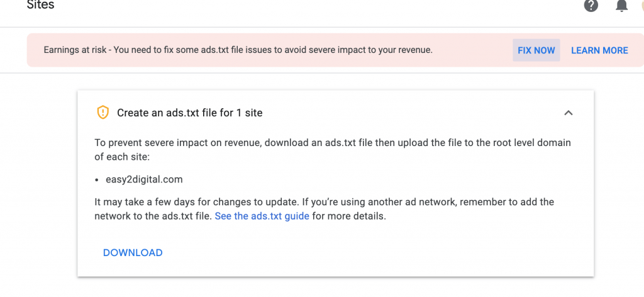Click the 'Earnings at risk' banner message
Viewport: 644px width, 297px height.
coord(238,50)
